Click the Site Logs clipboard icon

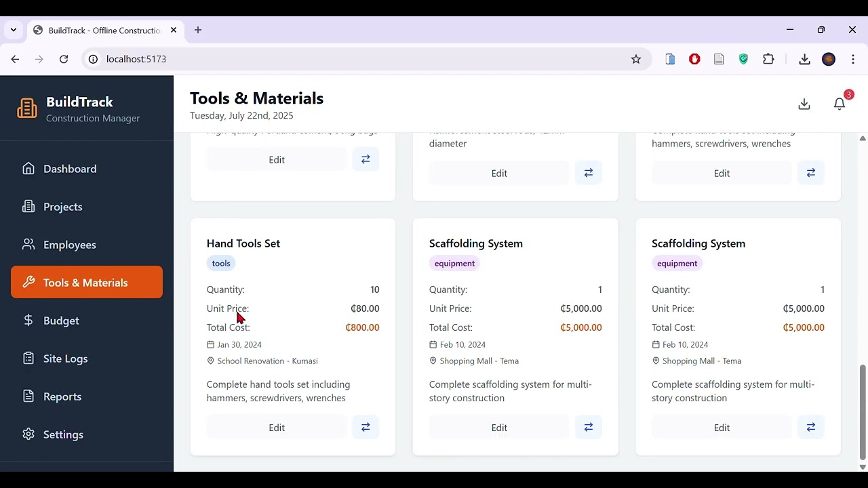pos(28,359)
